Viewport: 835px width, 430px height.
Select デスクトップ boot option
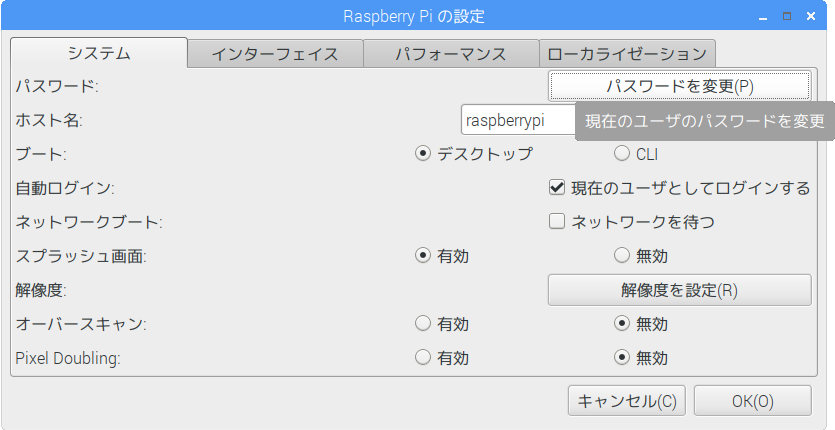(x=473, y=154)
